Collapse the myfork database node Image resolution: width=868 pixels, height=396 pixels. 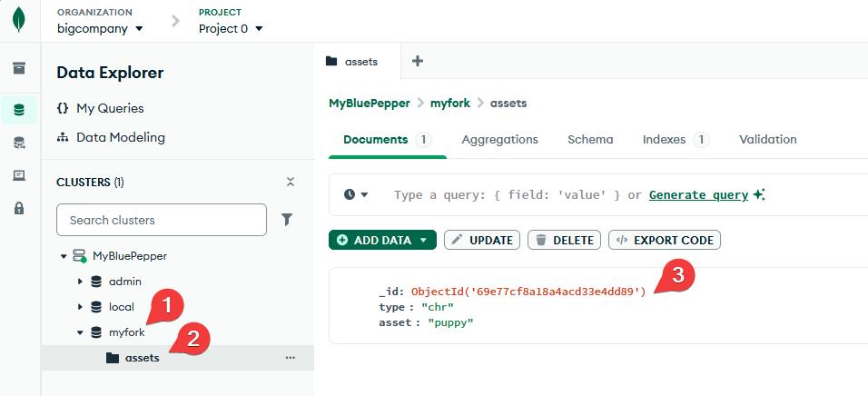[x=80, y=332]
